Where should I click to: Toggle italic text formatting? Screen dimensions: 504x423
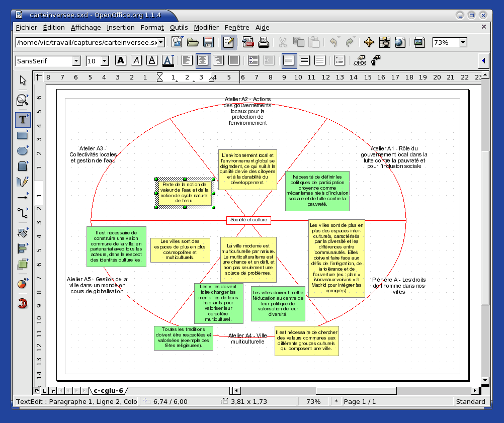click(x=136, y=61)
